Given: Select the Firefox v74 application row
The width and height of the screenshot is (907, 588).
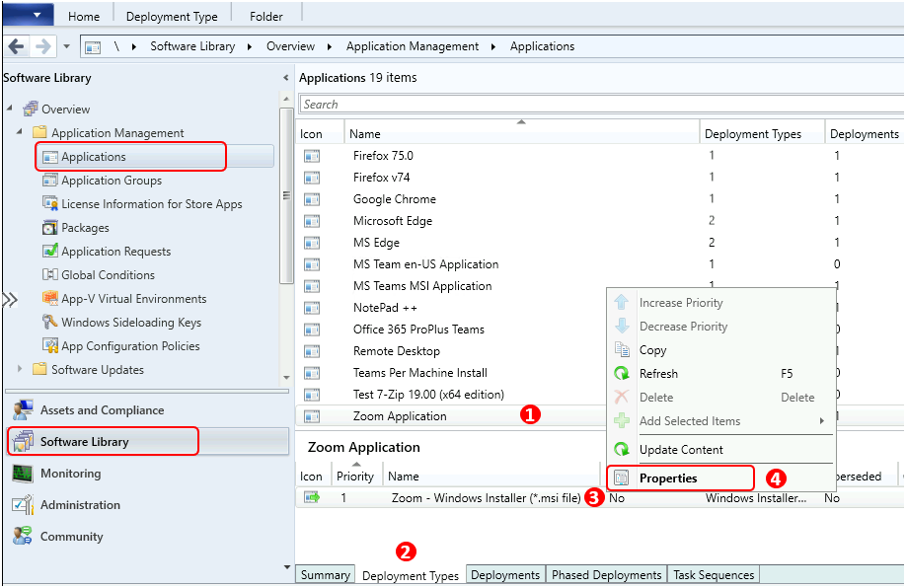Looking at the screenshot, I should tap(599, 178).
